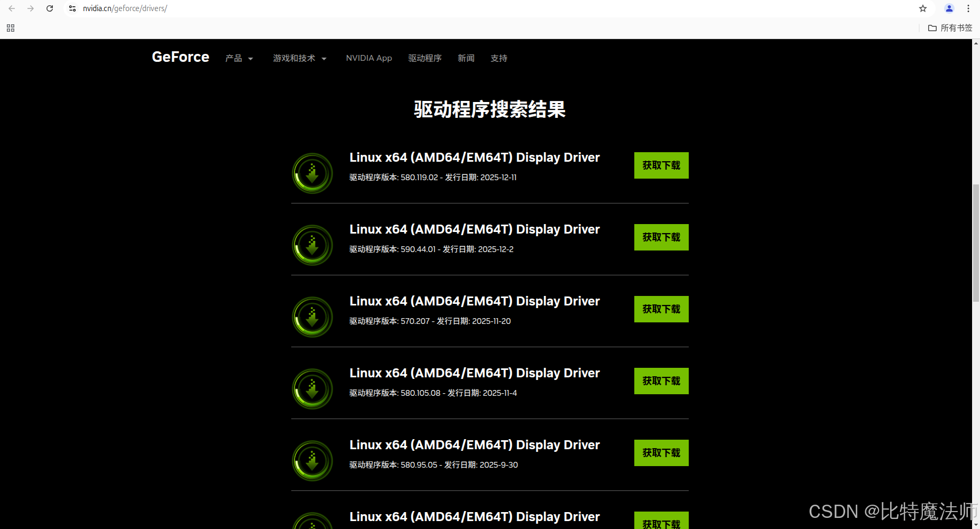Click the GeForce logo
The height and width of the screenshot is (529, 980).
pyautogui.click(x=180, y=57)
